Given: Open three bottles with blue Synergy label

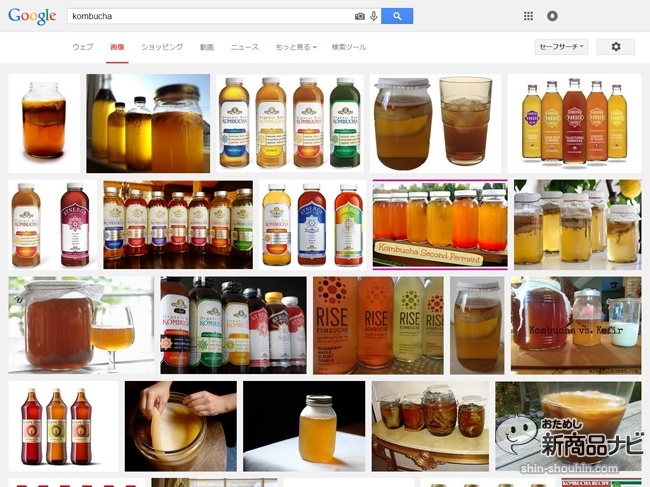Looking at the screenshot, I should point(313,225).
